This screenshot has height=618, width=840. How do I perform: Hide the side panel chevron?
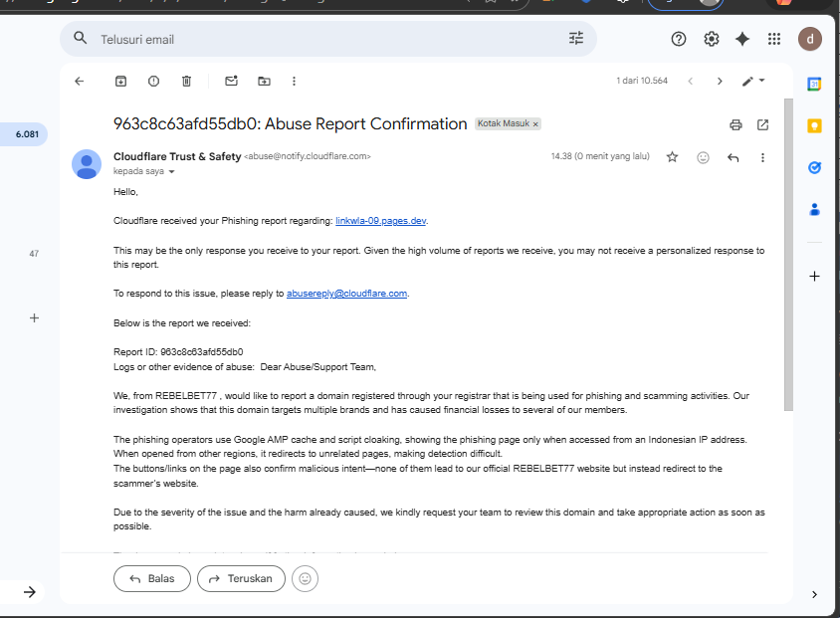tap(814, 594)
